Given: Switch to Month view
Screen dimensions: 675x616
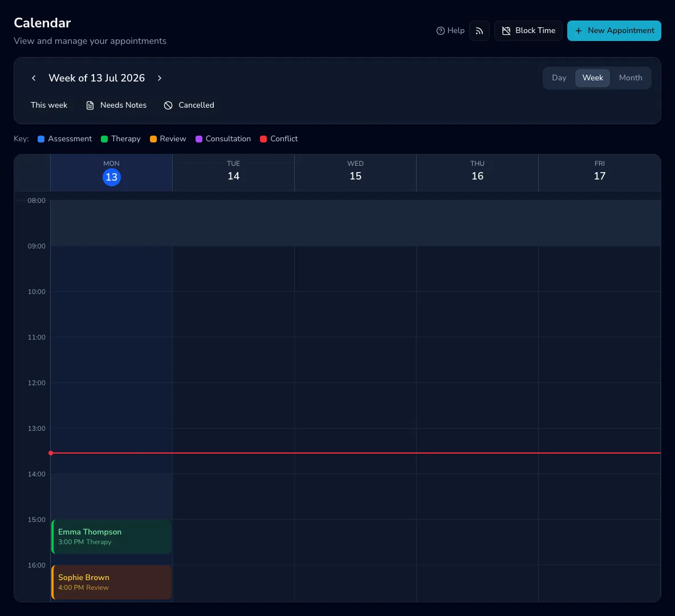Looking at the screenshot, I should tap(630, 78).
